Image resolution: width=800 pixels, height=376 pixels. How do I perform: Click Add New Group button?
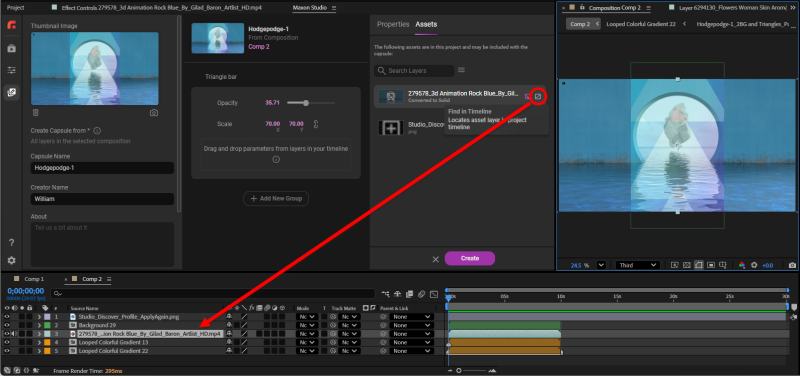tap(276, 198)
